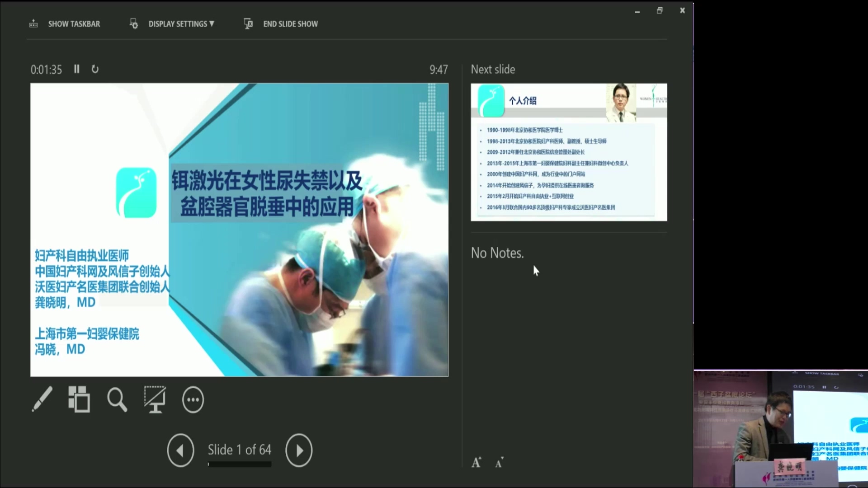This screenshot has width=868, height=488.
Task: Make the notes text smaller
Action: (x=499, y=463)
